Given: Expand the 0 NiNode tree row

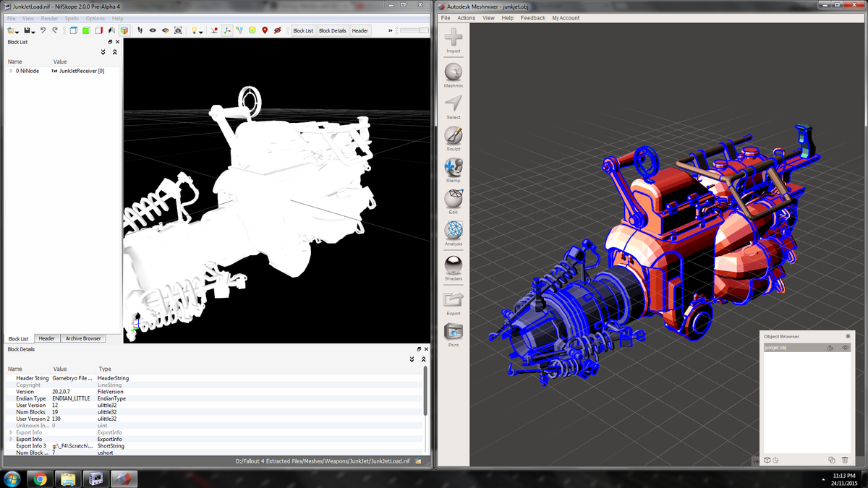Looking at the screenshot, I should point(11,71).
